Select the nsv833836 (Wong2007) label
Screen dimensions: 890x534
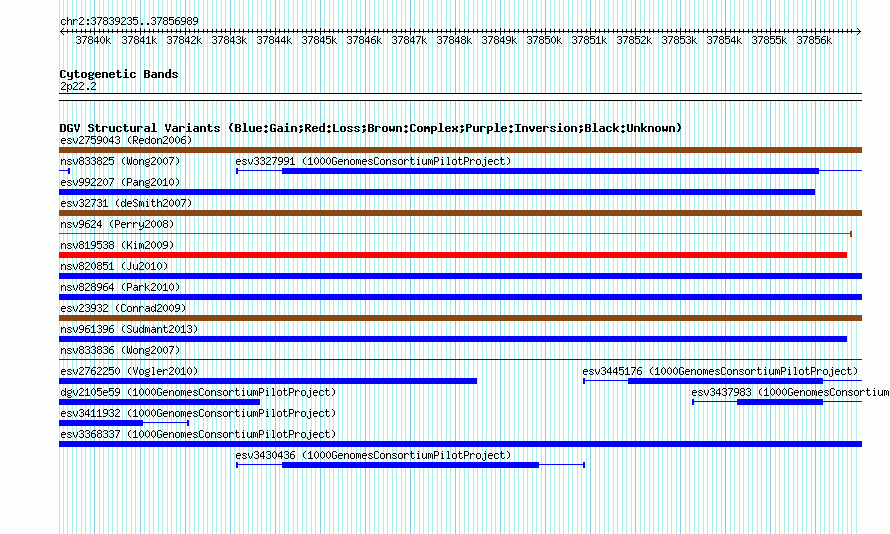click(120, 350)
